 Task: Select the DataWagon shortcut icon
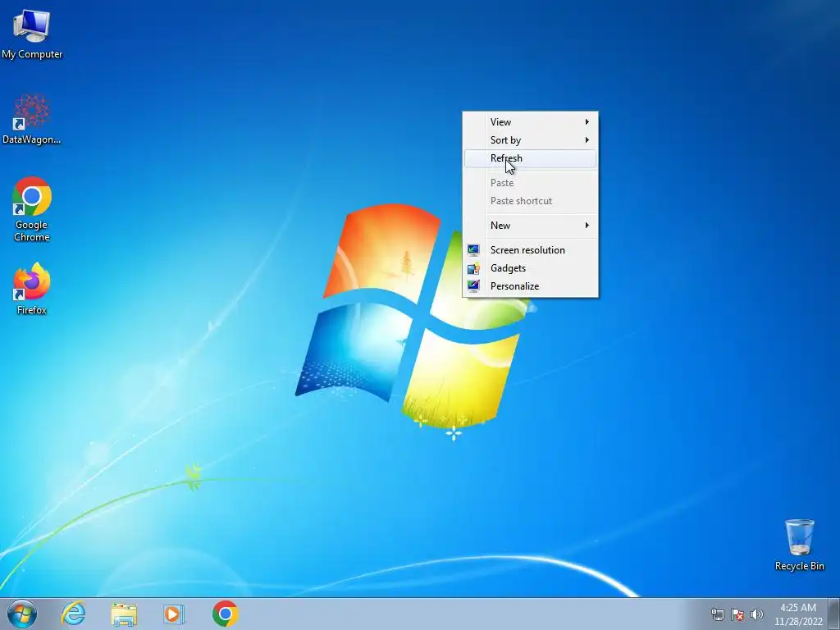(x=32, y=119)
